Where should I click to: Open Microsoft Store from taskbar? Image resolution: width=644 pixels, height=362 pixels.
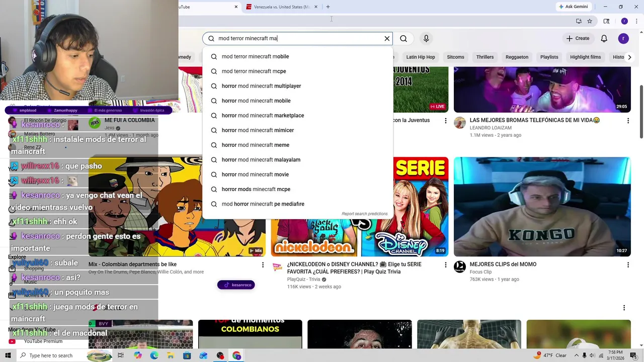187,355
